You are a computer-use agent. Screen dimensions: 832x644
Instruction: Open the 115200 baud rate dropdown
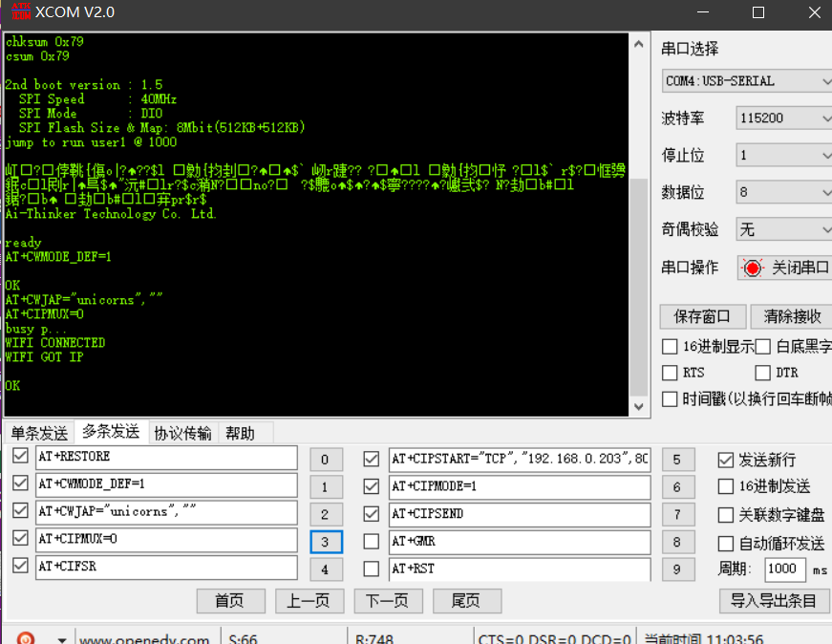[x=783, y=118]
